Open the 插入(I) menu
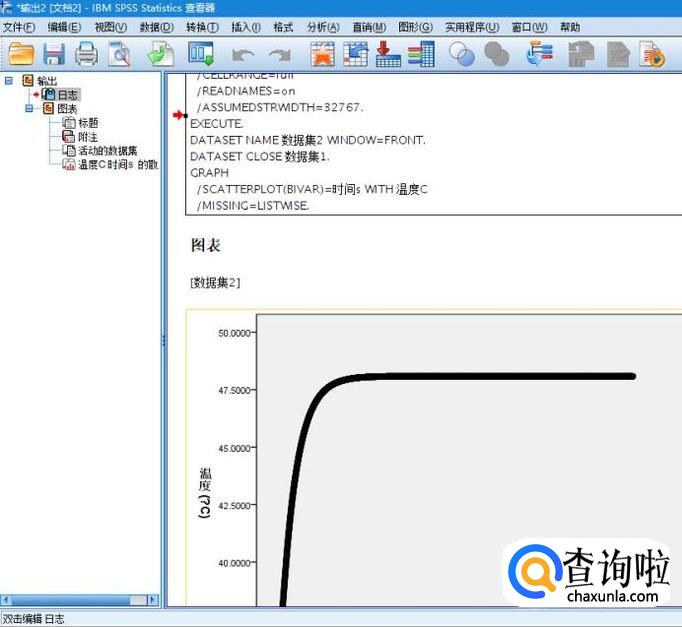 point(246,27)
